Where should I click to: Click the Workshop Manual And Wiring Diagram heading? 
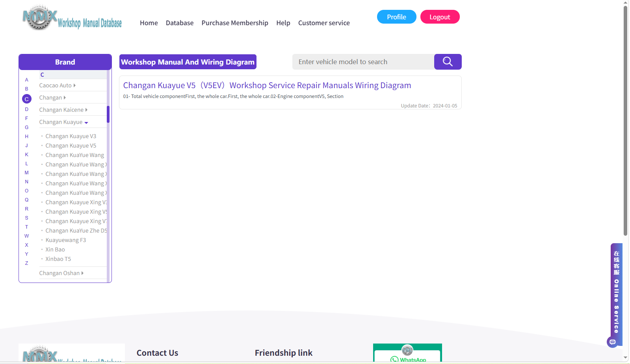pos(188,62)
